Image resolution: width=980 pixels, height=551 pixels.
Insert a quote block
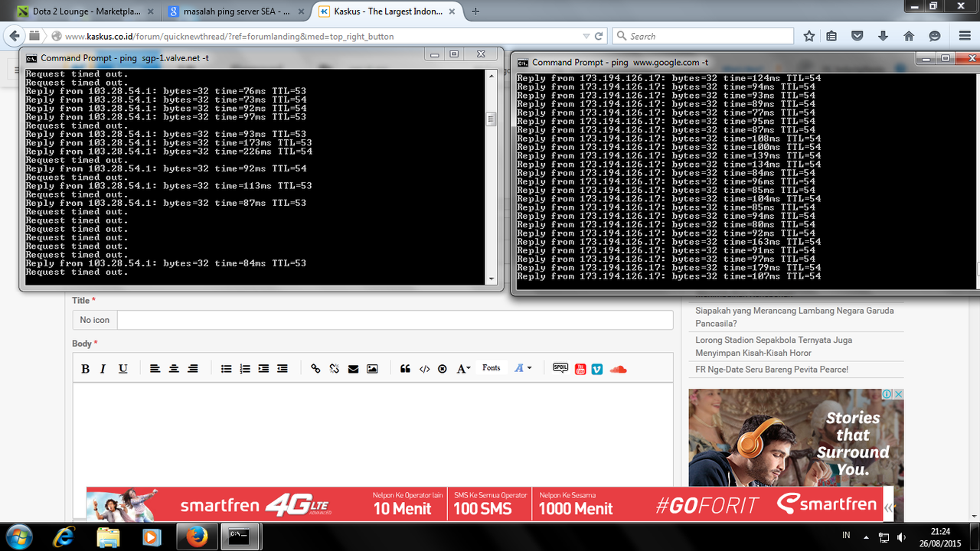click(406, 369)
